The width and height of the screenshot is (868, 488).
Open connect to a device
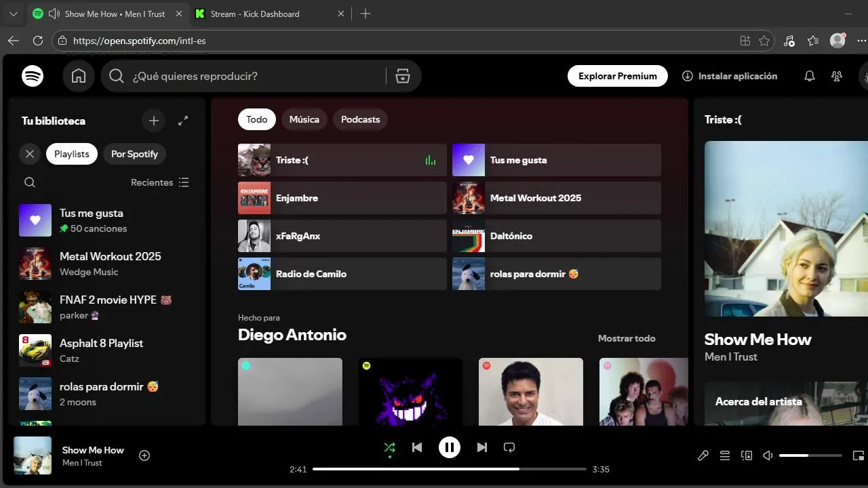747,455
